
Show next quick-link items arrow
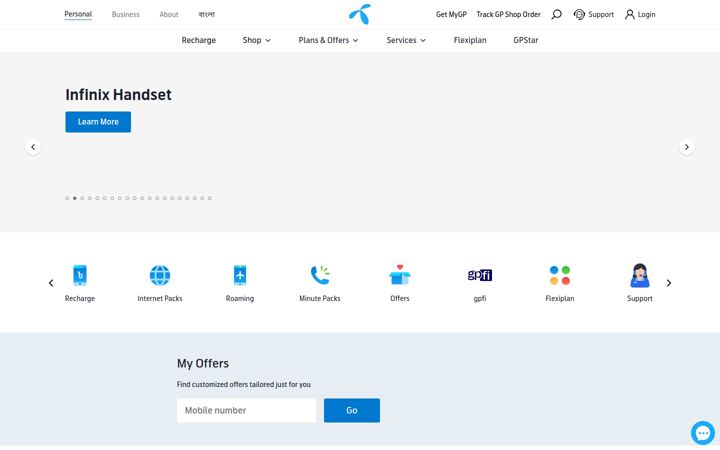point(669,283)
